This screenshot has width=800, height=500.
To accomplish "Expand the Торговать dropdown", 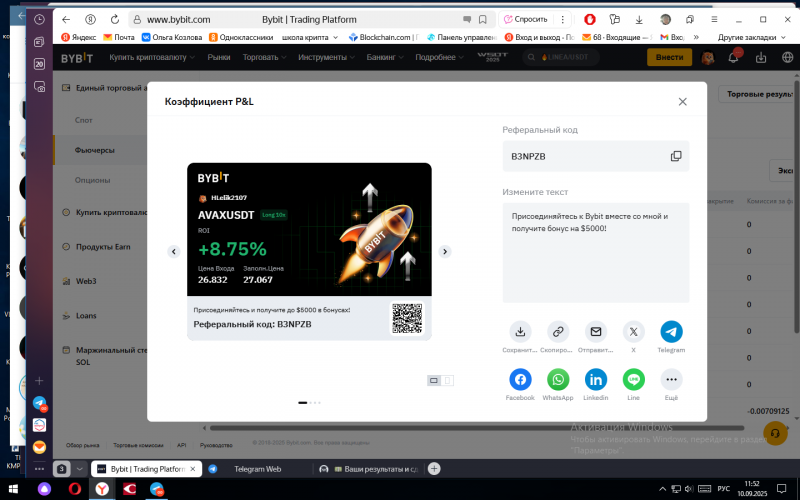I will coord(264,57).
